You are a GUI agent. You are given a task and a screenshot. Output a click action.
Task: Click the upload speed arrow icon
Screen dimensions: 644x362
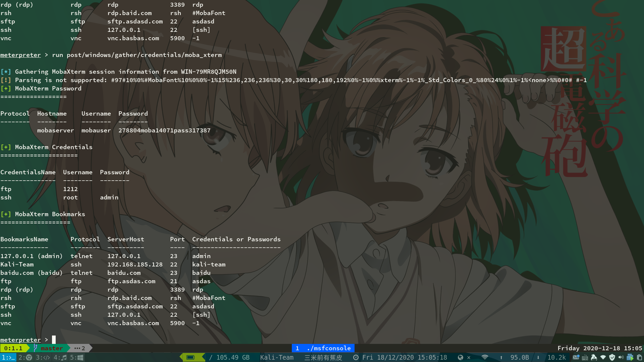click(x=501, y=358)
